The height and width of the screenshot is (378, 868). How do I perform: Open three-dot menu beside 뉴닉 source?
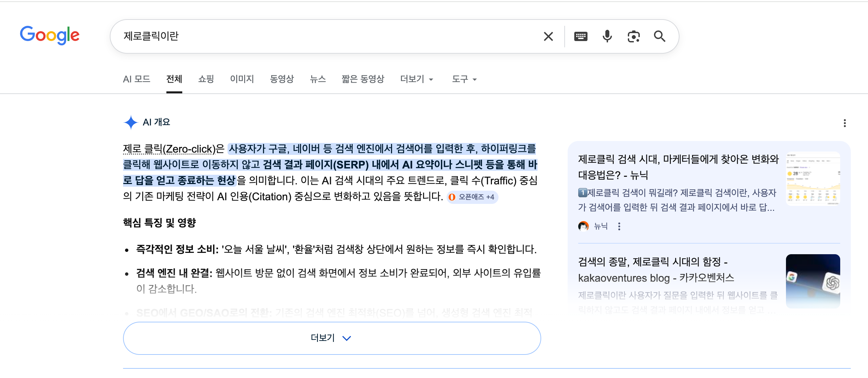pyautogui.click(x=619, y=226)
